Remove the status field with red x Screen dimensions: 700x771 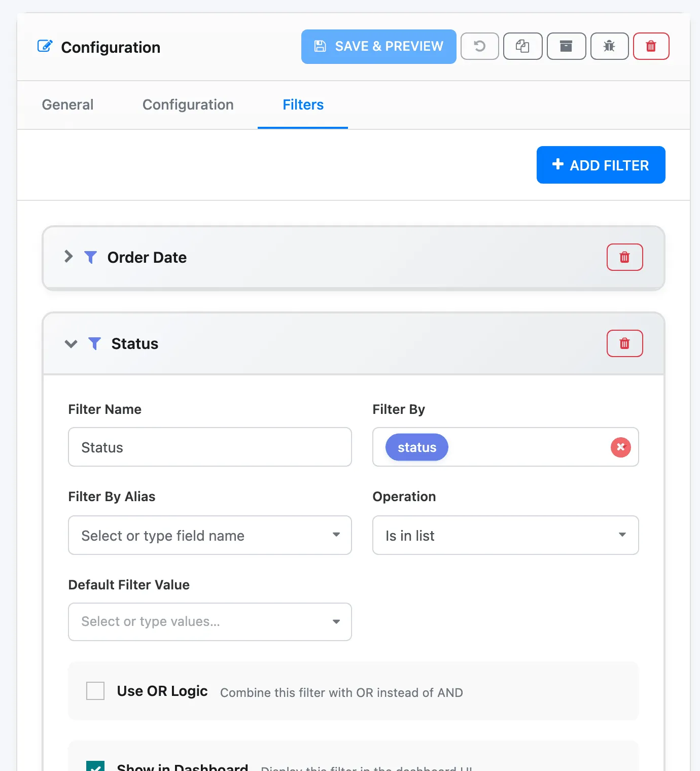[x=621, y=447]
